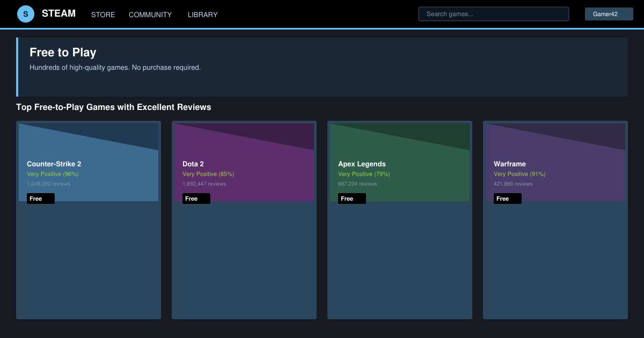This screenshot has height=338, width=644.
Task: Select the Apex Legends title
Action: point(362,164)
